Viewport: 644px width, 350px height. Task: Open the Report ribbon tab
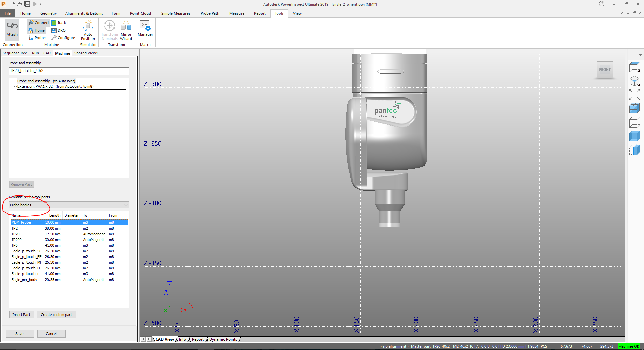(x=259, y=13)
